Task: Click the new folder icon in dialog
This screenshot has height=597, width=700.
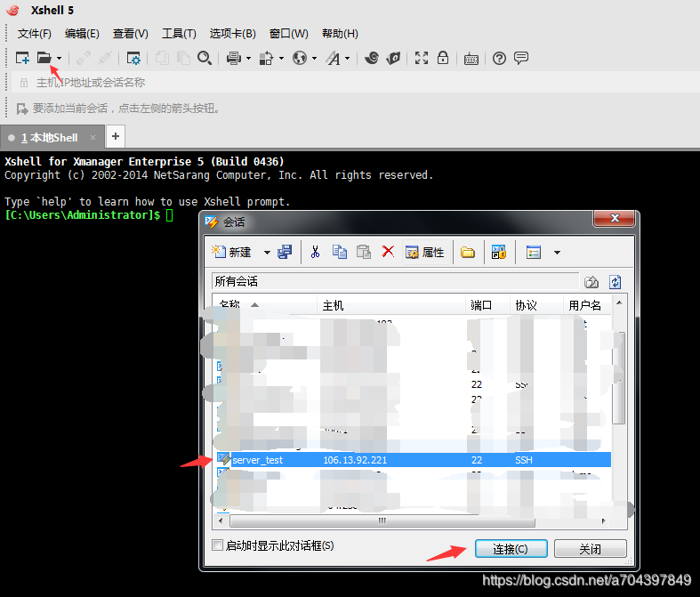Action: click(x=468, y=253)
